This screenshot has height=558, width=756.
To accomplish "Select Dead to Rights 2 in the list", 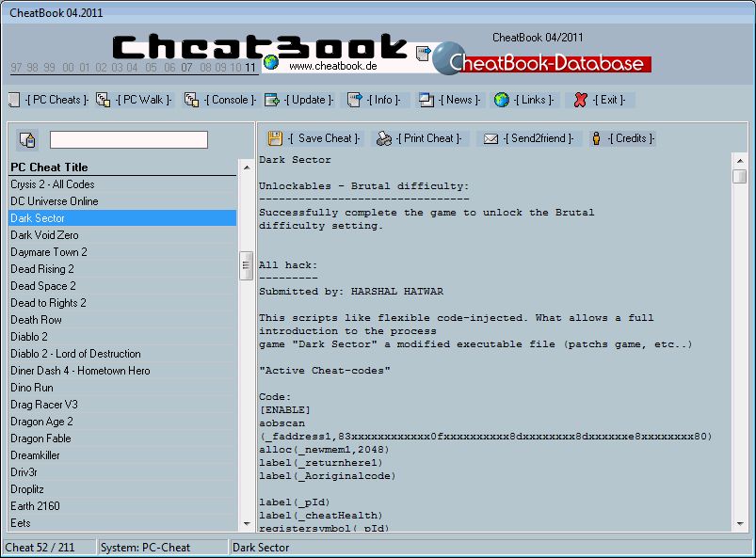I will point(123,303).
